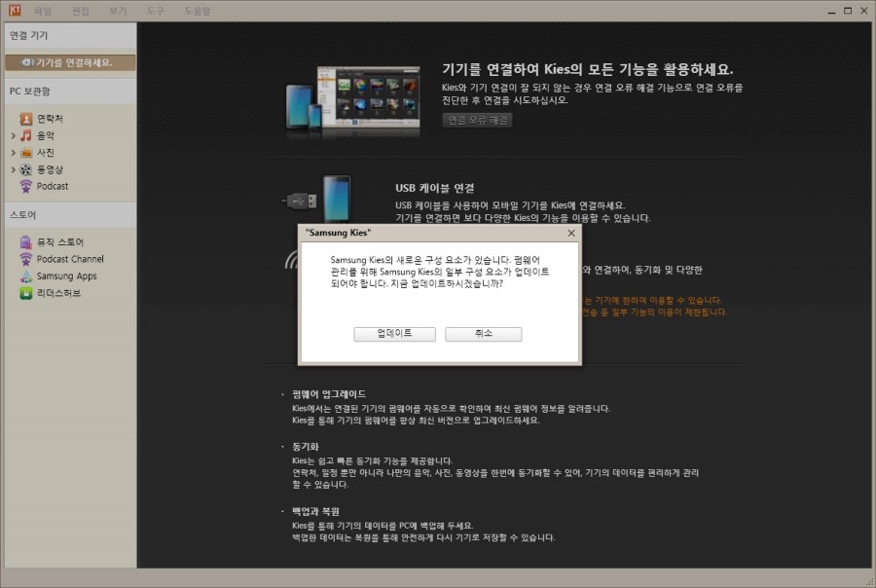Click the 스토어 section header
876x588 pixels.
(x=70, y=214)
